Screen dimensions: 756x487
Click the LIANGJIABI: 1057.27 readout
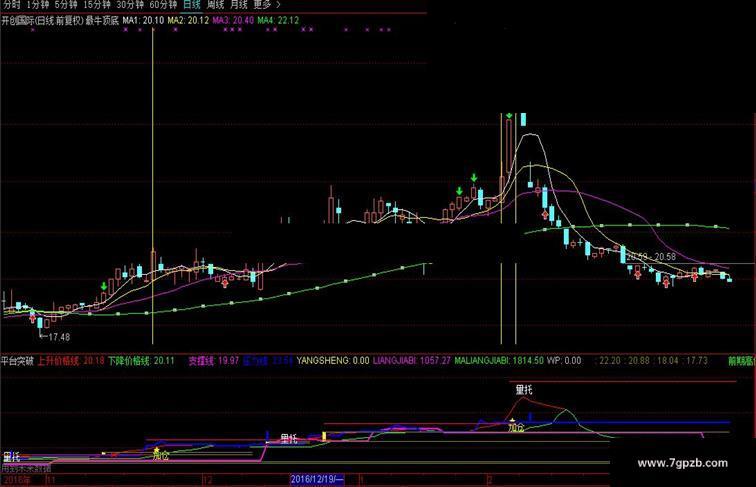(412, 360)
